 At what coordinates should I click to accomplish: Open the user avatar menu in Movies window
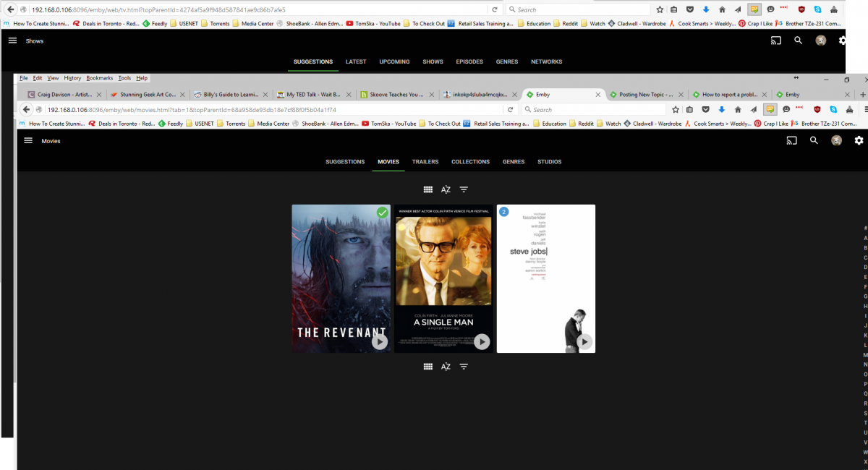tap(836, 141)
